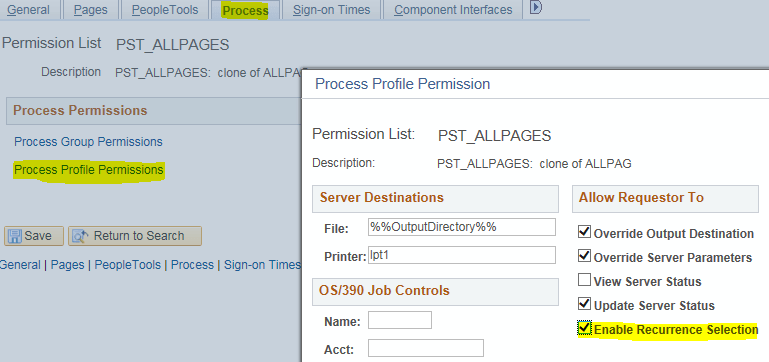Click the Save floppy disk button
The height and width of the screenshot is (362, 769).
tap(34, 236)
